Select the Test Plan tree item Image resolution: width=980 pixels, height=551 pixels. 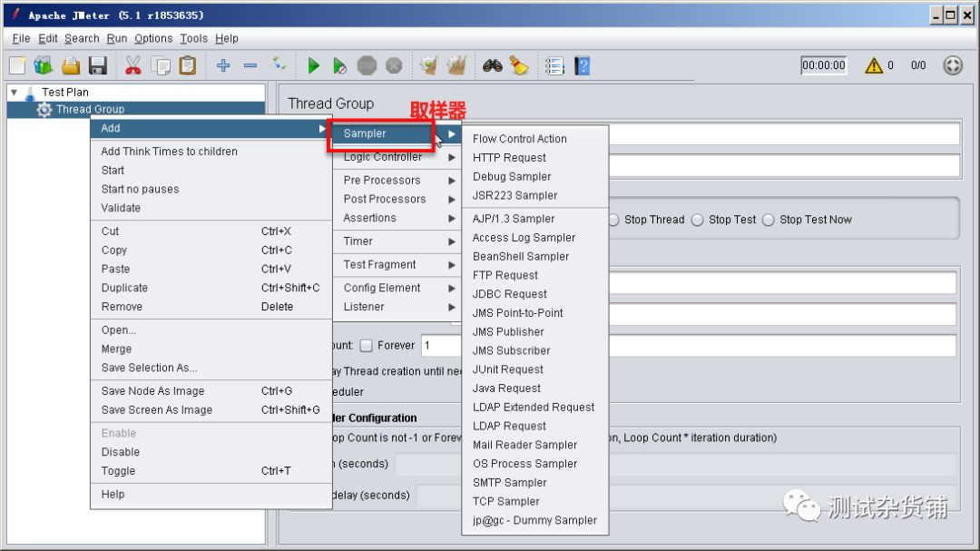coord(65,92)
